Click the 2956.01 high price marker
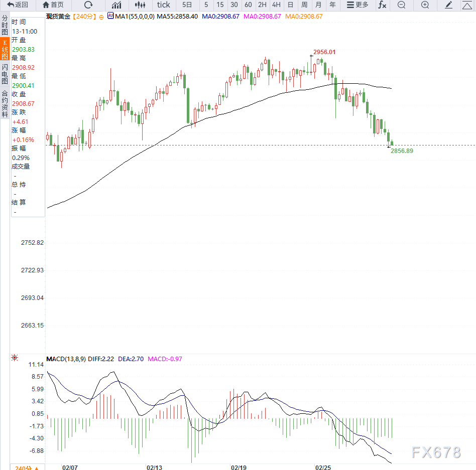Viewport: 476px width, 470px height. pyautogui.click(x=324, y=52)
